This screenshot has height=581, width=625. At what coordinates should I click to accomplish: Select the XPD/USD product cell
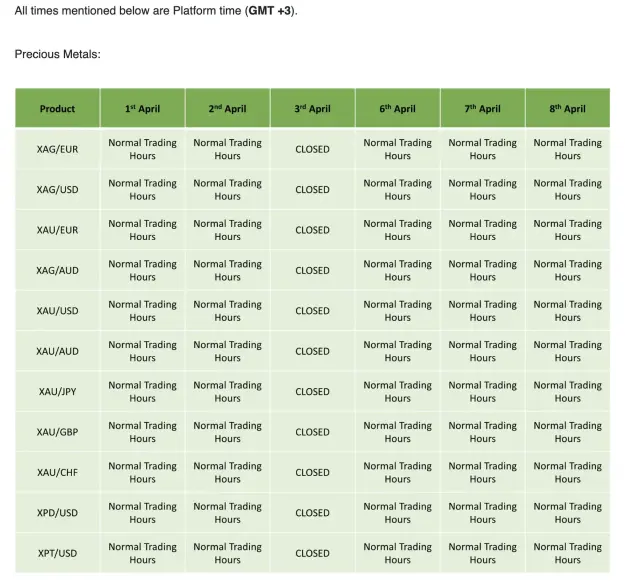pyautogui.click(x=57, y=512)
